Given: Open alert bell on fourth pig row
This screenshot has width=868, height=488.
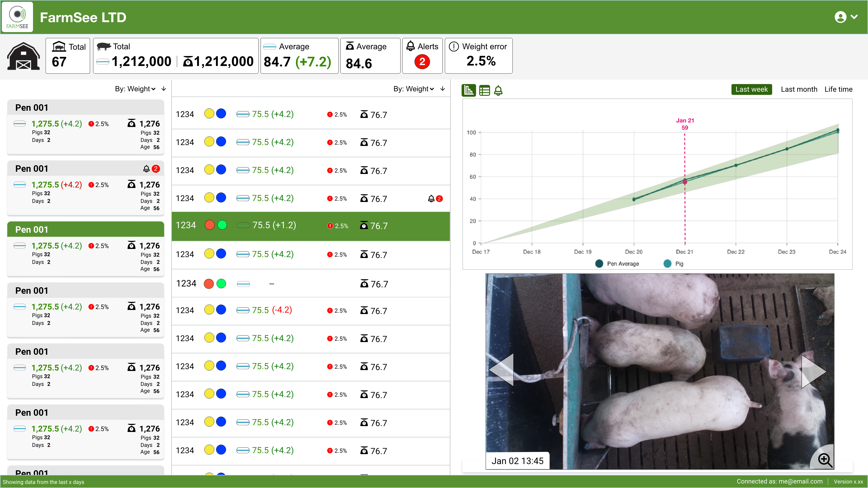Looking at the screenshot, I should tap(431, 199).
